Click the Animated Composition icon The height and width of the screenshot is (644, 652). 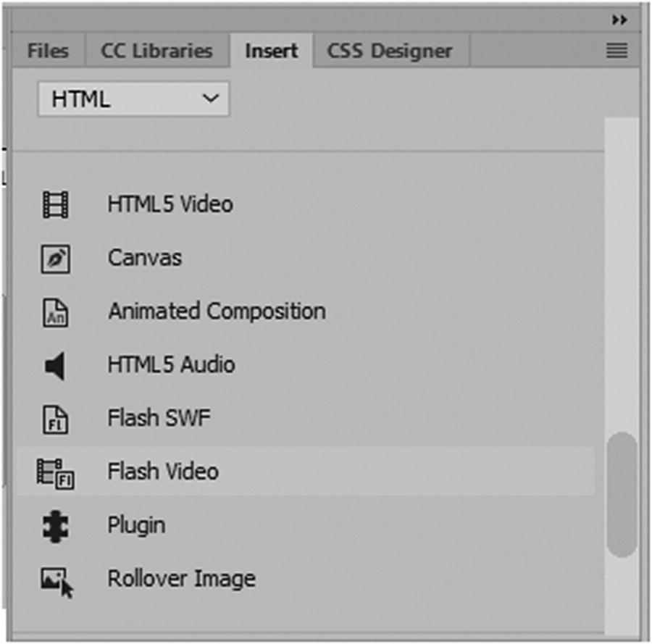(x=55, y=312)
